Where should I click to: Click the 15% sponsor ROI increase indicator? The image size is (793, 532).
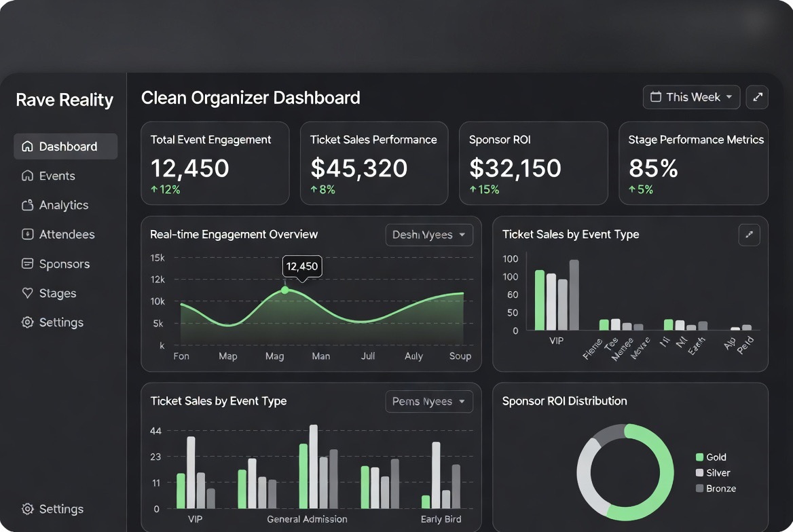(x=484, y=189)
